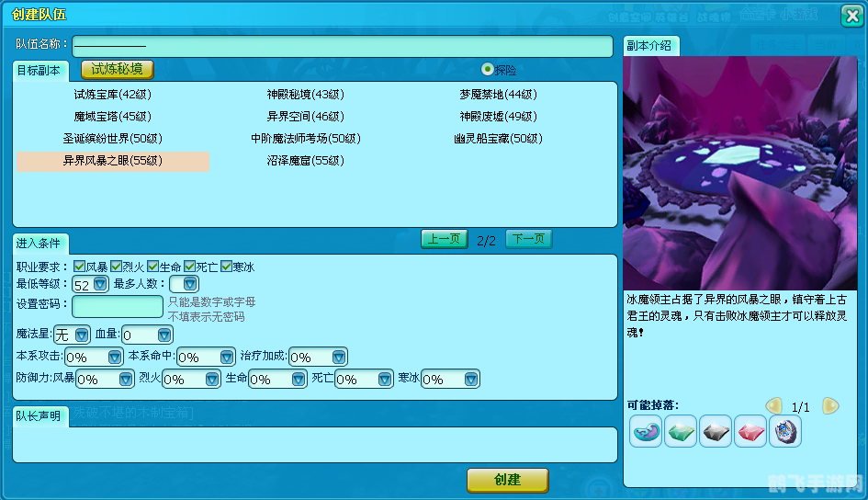Select dungeon 魔域宝塔(45级)
The image size is (868, 500).
(113, 117)
